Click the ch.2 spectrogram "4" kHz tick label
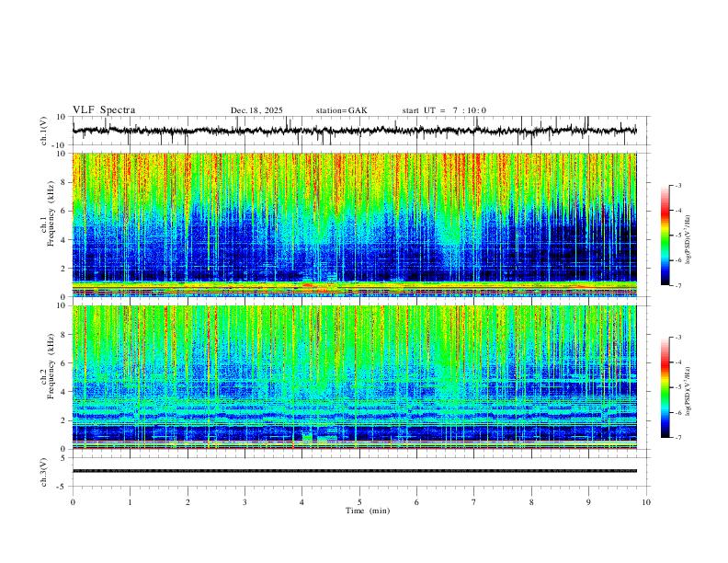The image size is (728, 563). pos(64,392)
